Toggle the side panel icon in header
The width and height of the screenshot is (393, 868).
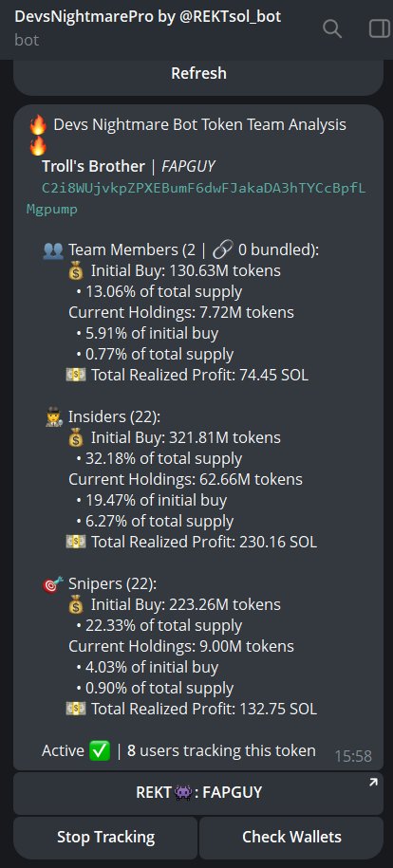(x=380, y=28)
